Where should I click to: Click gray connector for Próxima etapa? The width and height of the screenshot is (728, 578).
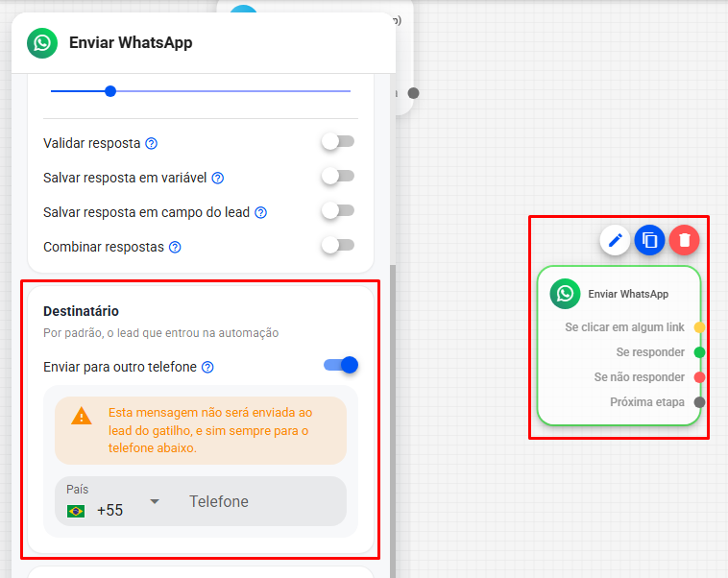(x=699, y=402)
